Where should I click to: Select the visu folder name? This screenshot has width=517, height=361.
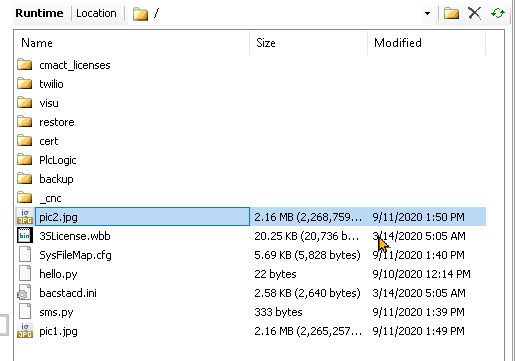click(x=49, y=103)
